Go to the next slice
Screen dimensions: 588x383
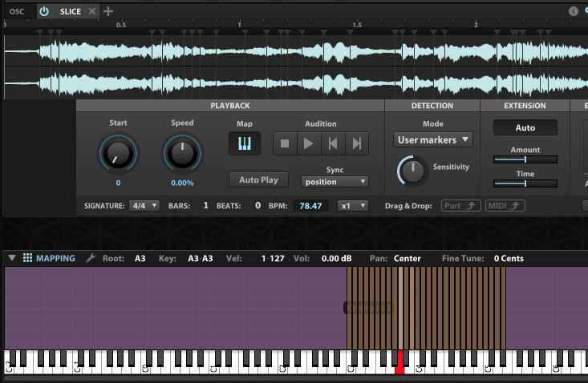(357, 143)
